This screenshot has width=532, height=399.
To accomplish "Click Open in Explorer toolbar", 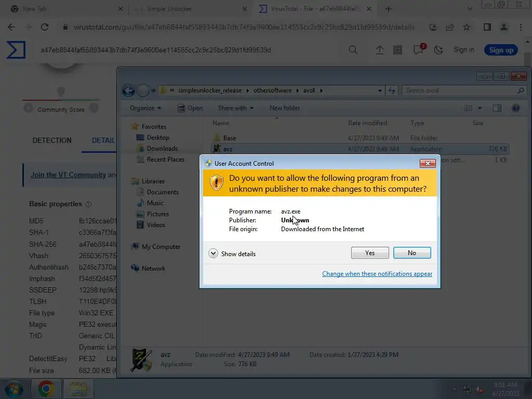I will click(x=190, y=108).
